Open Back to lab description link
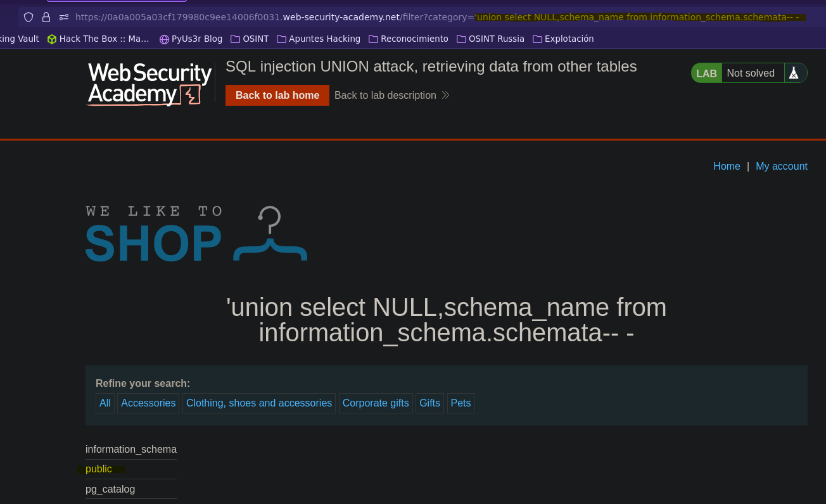Viewport: 826px width, 504px height. click(392, 95)
